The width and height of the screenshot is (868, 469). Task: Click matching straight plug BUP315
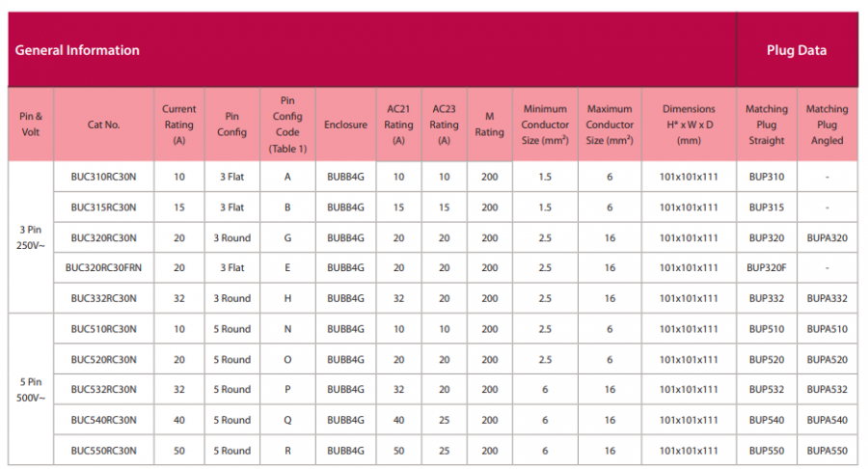[767, 207]
